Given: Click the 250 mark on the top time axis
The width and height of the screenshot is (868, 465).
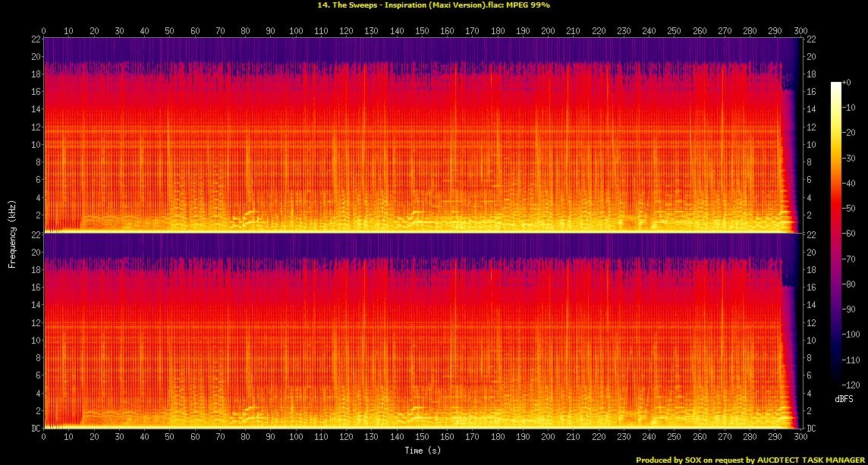Looking at the screenshot, I should 673,31.
